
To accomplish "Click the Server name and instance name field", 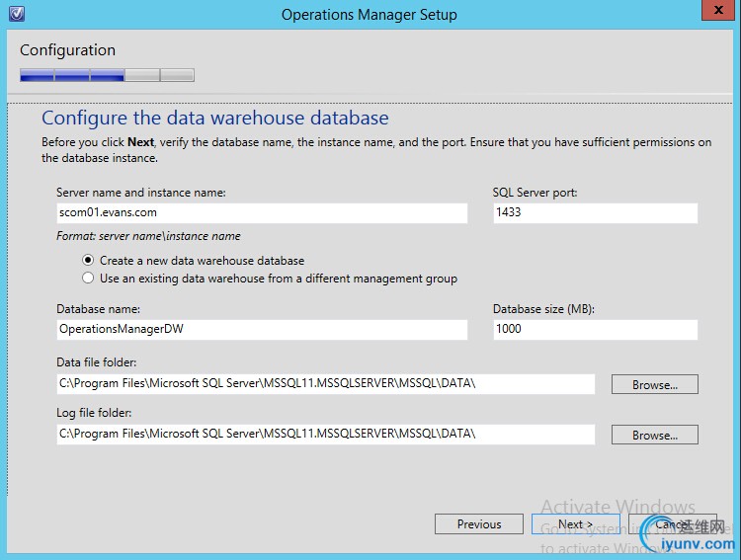I will [x=262, y=213].
